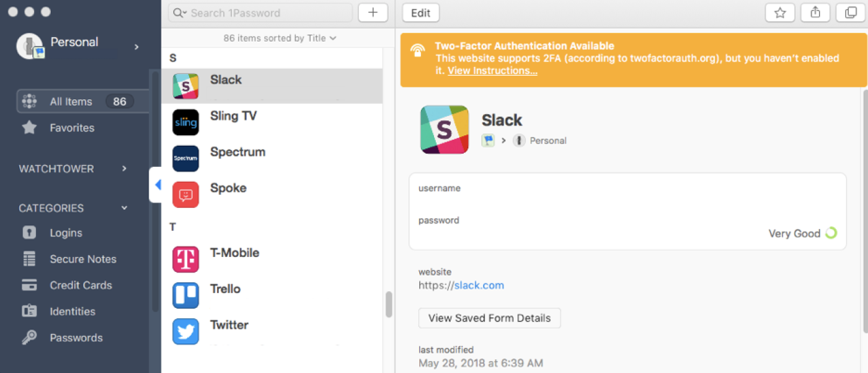Click the copy windows toolbar icon

click(x=851, y=12)
